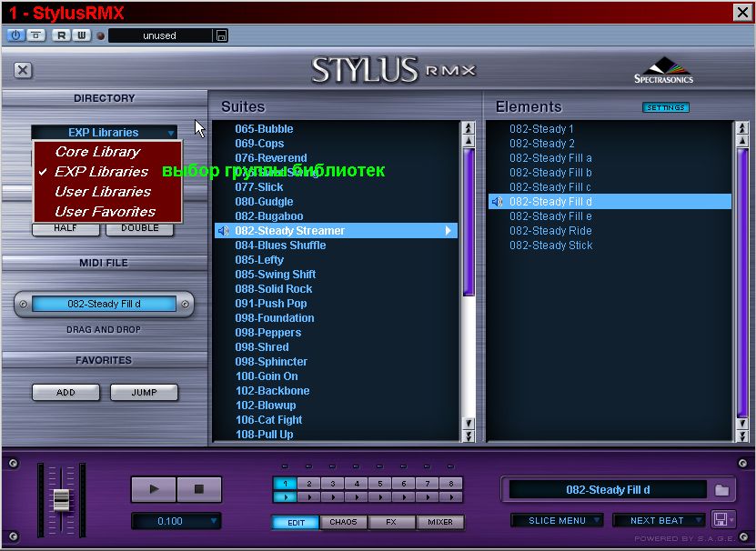Click the 082-Steady Fill d MIDI file field
756x551 pixels.
point(104,304)
